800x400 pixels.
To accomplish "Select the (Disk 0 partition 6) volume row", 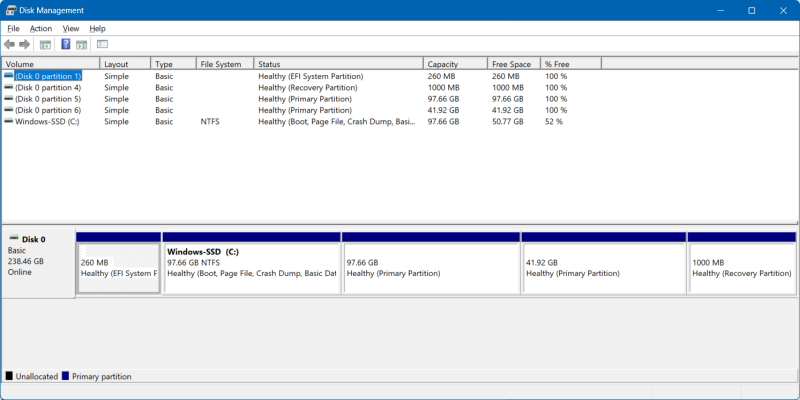I will click(x=48, y=110).
